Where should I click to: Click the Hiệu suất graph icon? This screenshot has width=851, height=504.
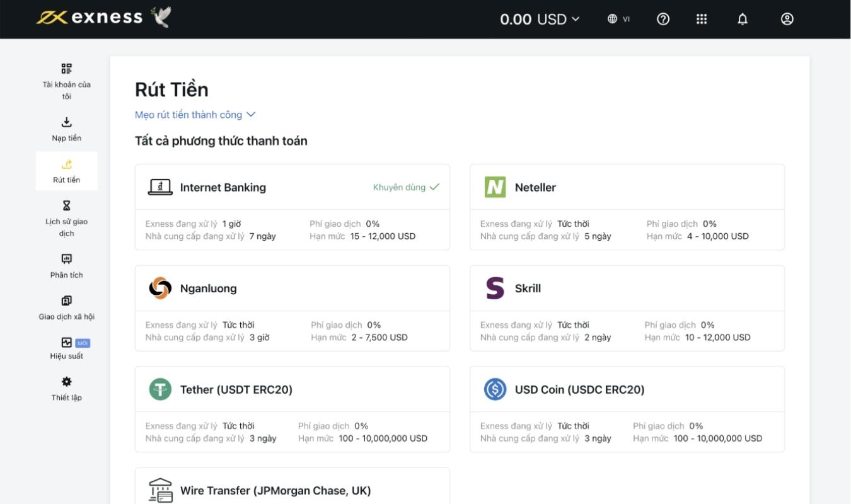click(66, 343)
